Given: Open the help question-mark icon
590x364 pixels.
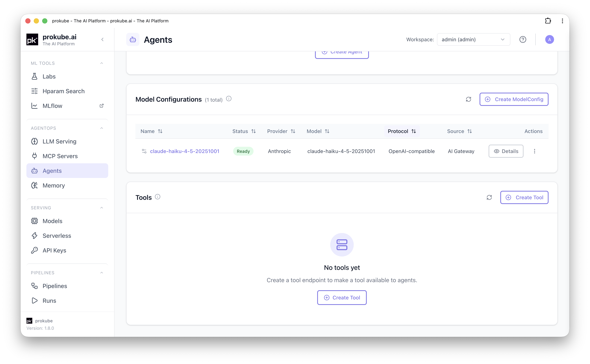Looking at the screenshot, I should click(523, 39).
